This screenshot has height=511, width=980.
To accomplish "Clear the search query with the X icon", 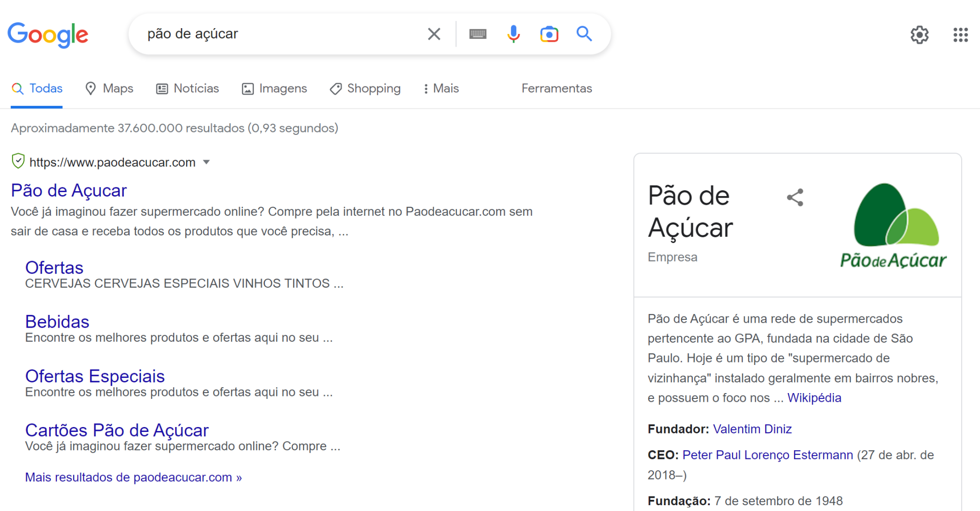I will click(x=433, y=33).
